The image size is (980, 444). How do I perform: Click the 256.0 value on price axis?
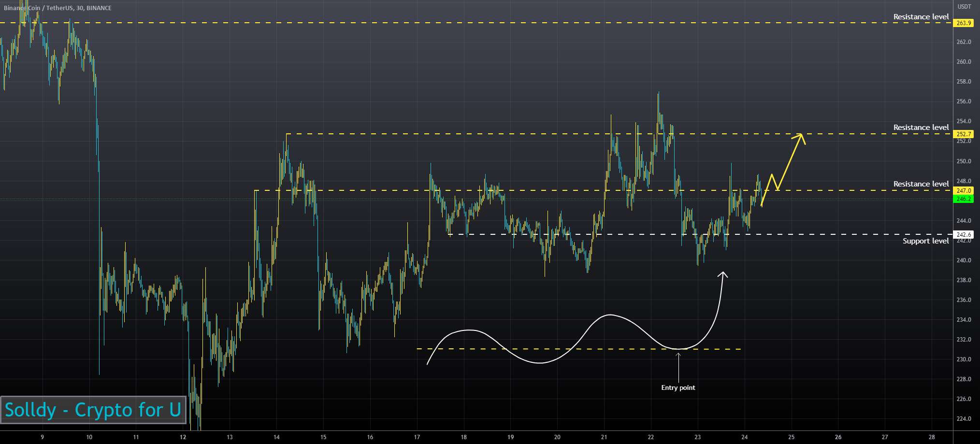pos(964,101)
